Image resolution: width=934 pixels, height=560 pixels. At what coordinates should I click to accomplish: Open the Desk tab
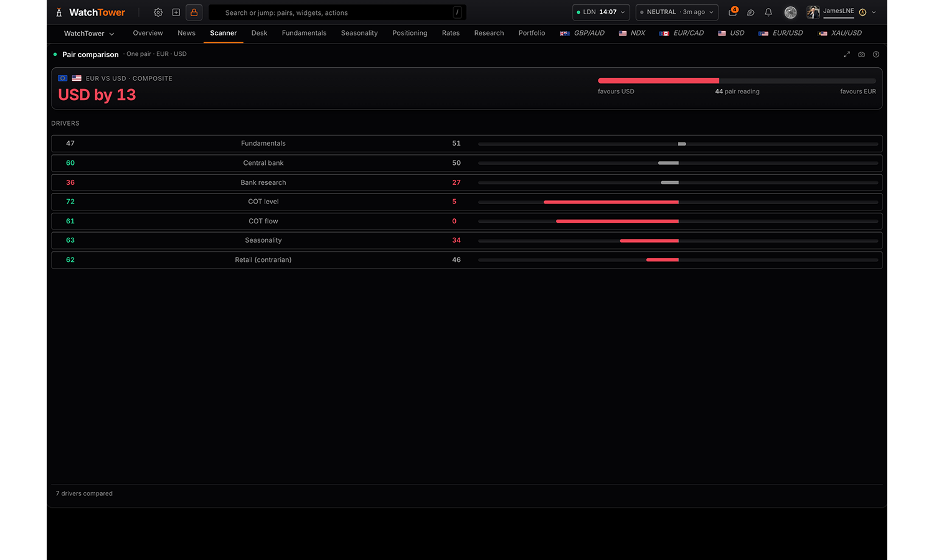(x=259, y=33)
